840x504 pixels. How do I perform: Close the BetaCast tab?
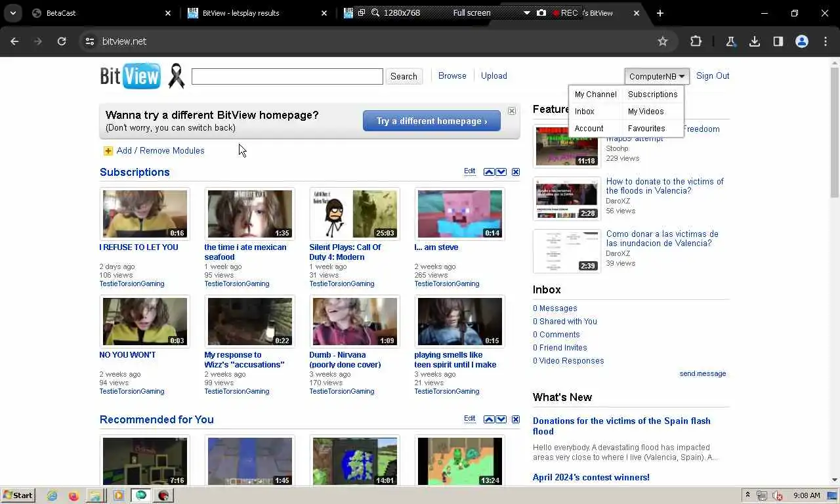point(168,12)
